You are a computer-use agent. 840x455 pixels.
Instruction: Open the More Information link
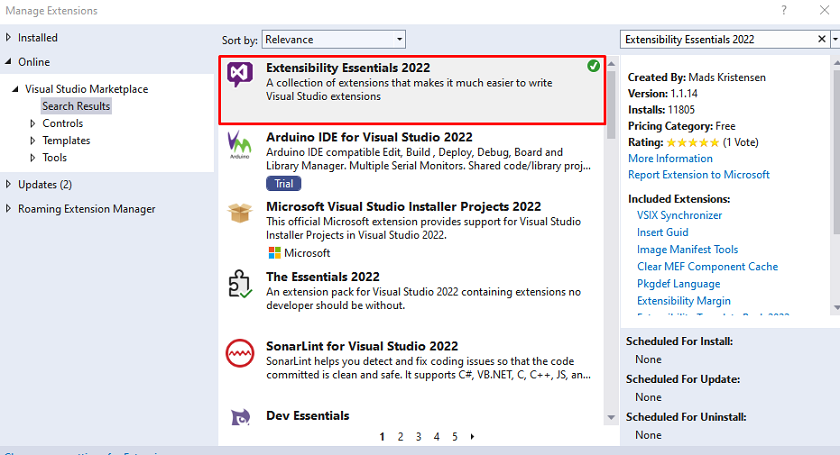670,159
